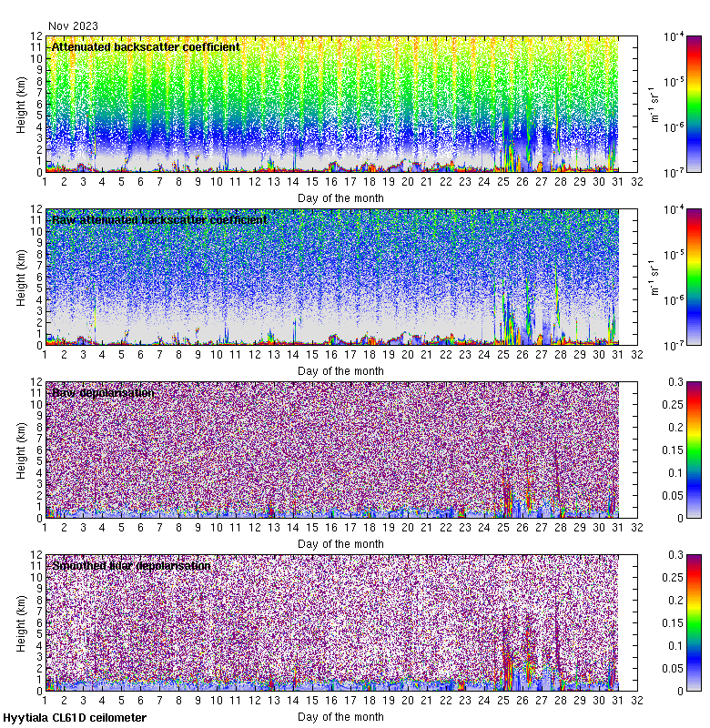Click the 0.3 tick on the Raw depolarisation colorbar

(x=676, y=381)
